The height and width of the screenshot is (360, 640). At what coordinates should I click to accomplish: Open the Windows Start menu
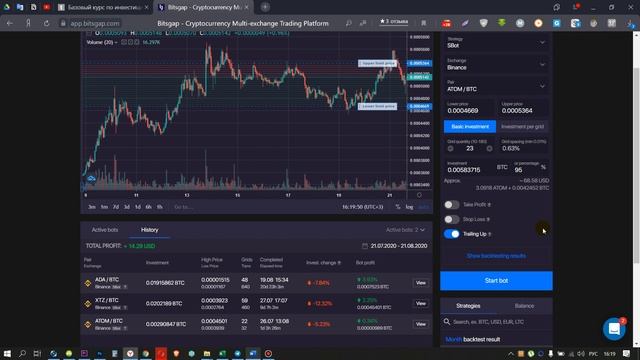coord(7,353)
